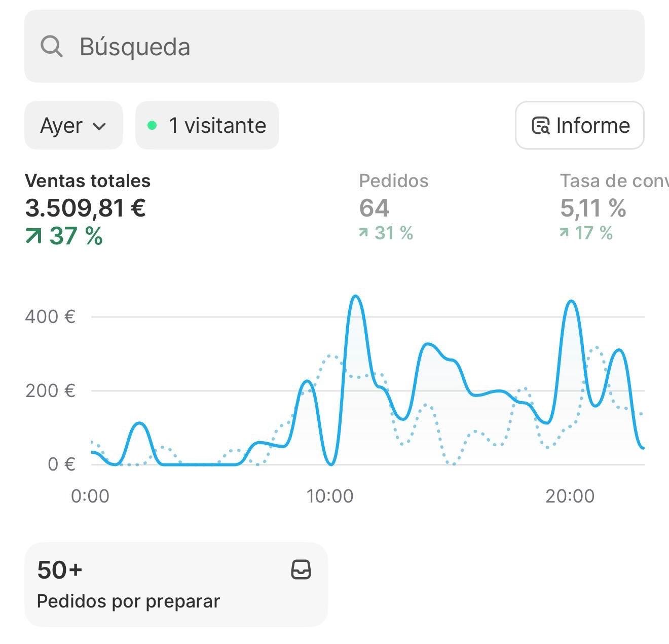The width and height of the screenshot is (669, 644).
Task: Click the green live visitor dot
Action: (152, 125)
